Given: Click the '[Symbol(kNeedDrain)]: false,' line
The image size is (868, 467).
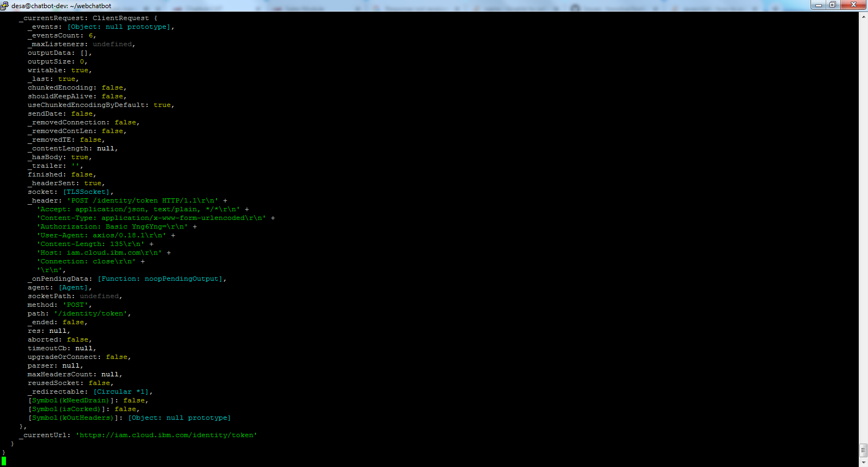Looking at the screenshot, I should point(88,400).
